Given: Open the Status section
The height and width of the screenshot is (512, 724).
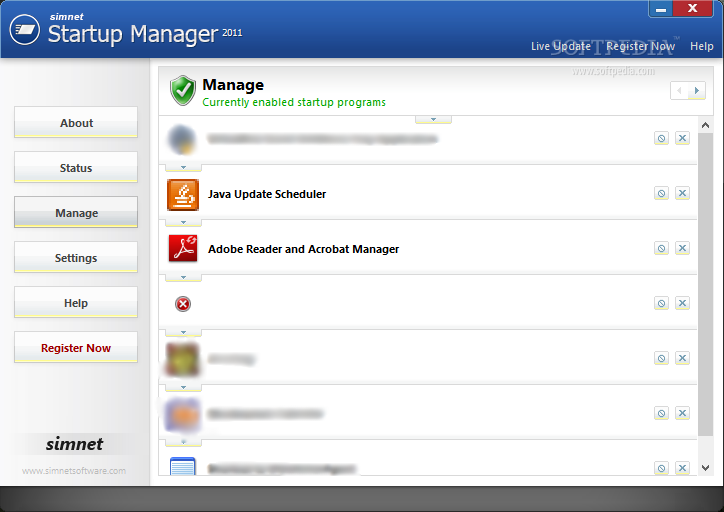Looking at the screenshot, I should [x=76, y=167].
